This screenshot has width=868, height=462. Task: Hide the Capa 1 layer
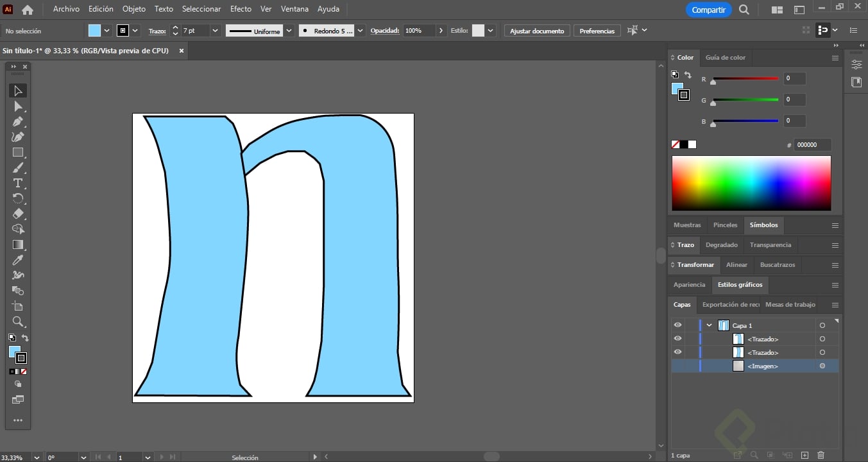click(677, 325)
